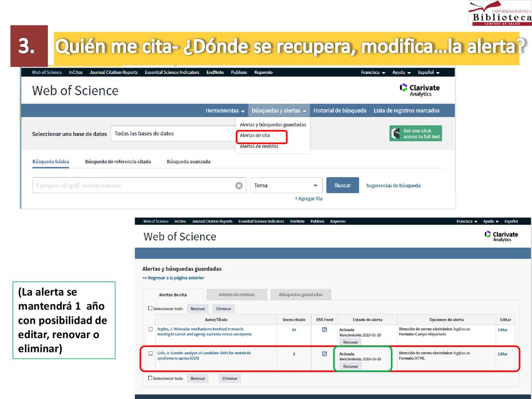Renew the Grilo alert with Renovar
Viewport: 532px width, 399px height.
click(351, 366)
